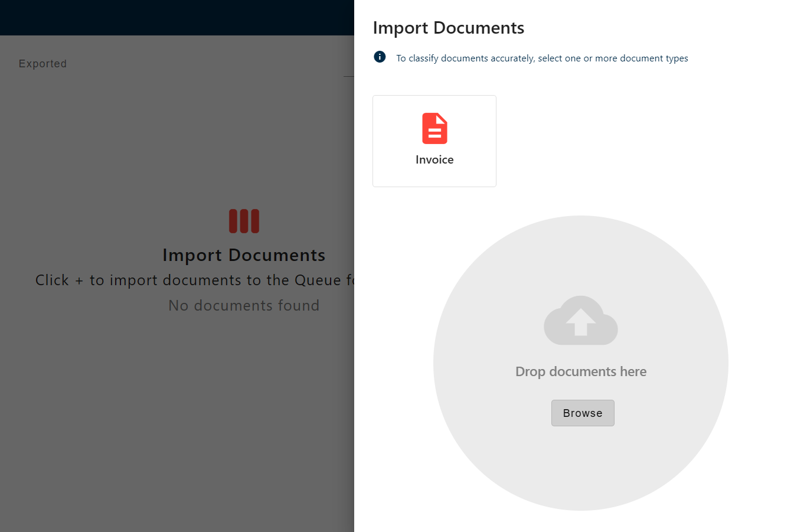Click the Drop documents here area

(x=581, y=371)
